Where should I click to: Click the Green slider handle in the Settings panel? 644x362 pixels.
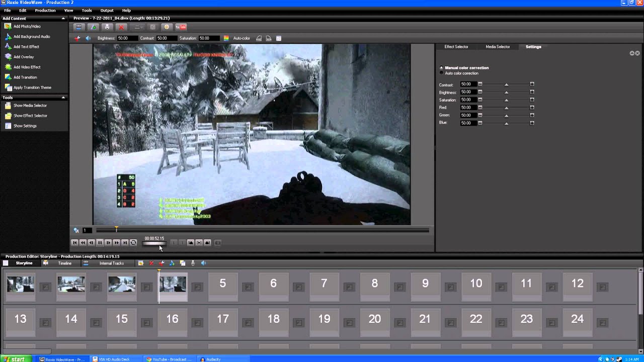(x=506, y=116)
